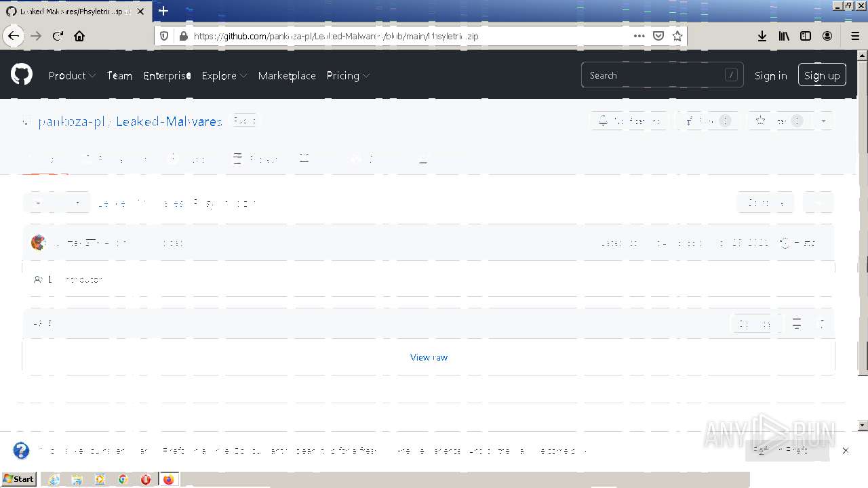
Task: Click the pankoza-pl owner link
Action: (73, 121)
